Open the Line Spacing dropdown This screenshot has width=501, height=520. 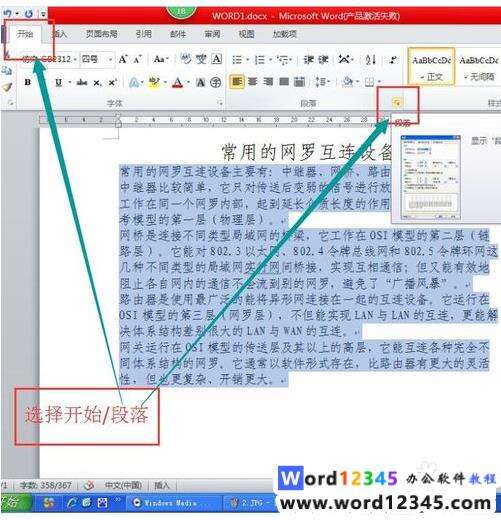[322, 81]
